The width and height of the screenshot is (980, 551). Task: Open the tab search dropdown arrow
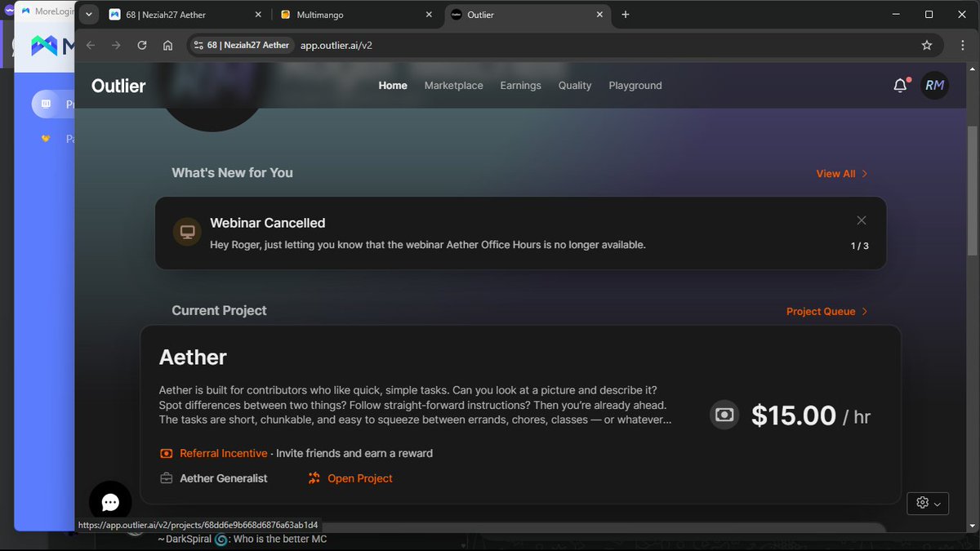88,15
